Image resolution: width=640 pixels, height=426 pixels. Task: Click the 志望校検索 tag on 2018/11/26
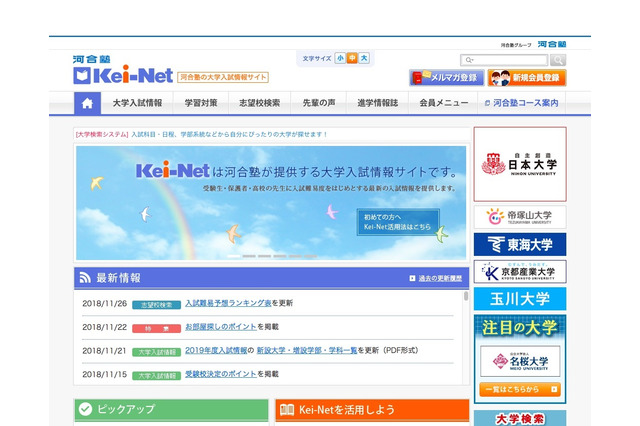click(x=156, y=305)
